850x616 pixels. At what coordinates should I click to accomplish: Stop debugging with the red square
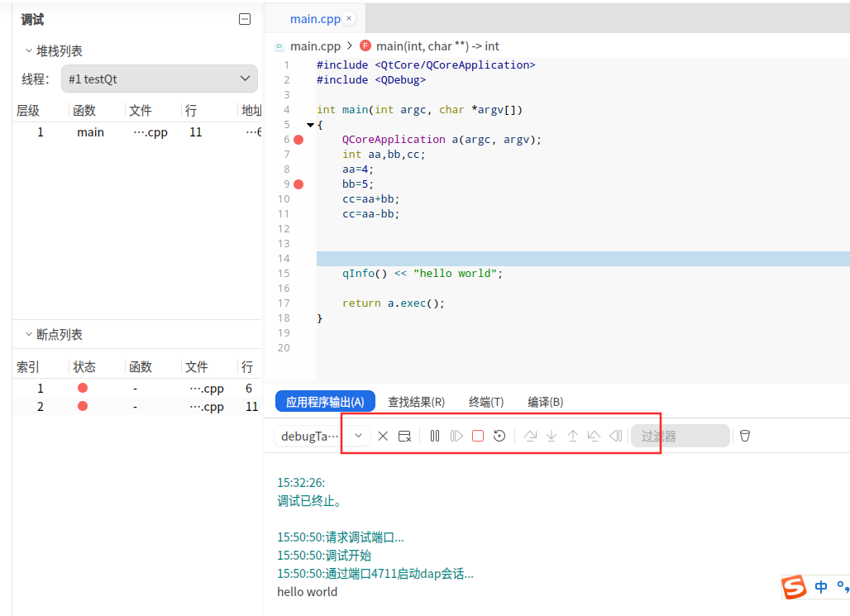pyautogui.click(x=478, y=436)
